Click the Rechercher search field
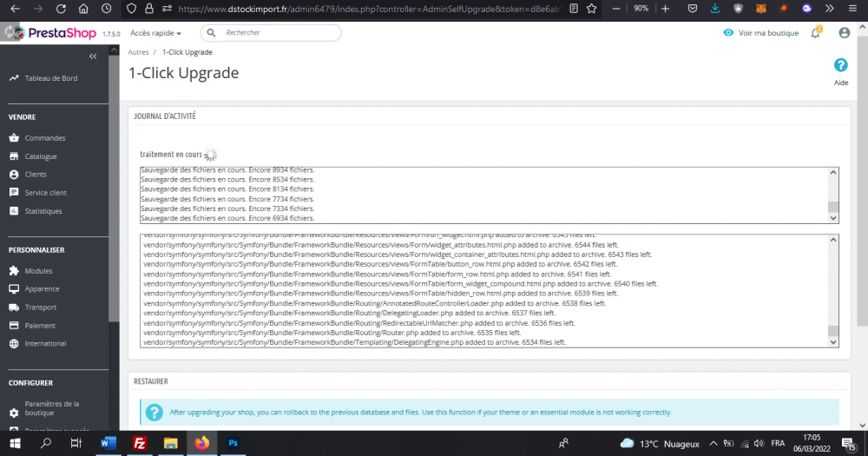This screenshot has width=868, height=456. (x=271, y=33)
